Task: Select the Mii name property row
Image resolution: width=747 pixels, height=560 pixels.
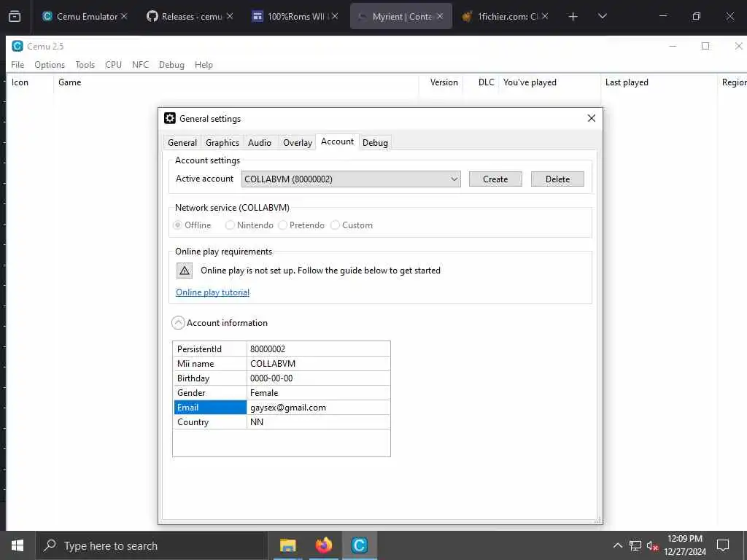Action: (x=281, y=364)
